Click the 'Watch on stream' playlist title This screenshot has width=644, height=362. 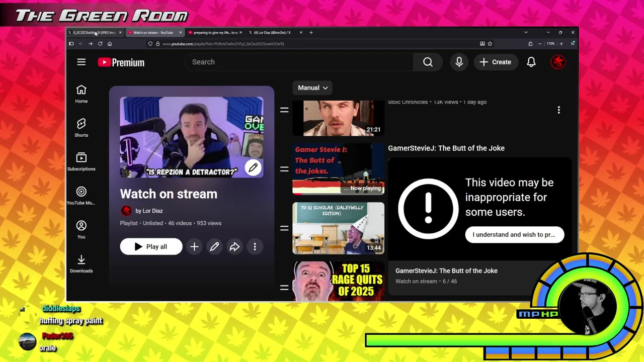coord(169,194)
